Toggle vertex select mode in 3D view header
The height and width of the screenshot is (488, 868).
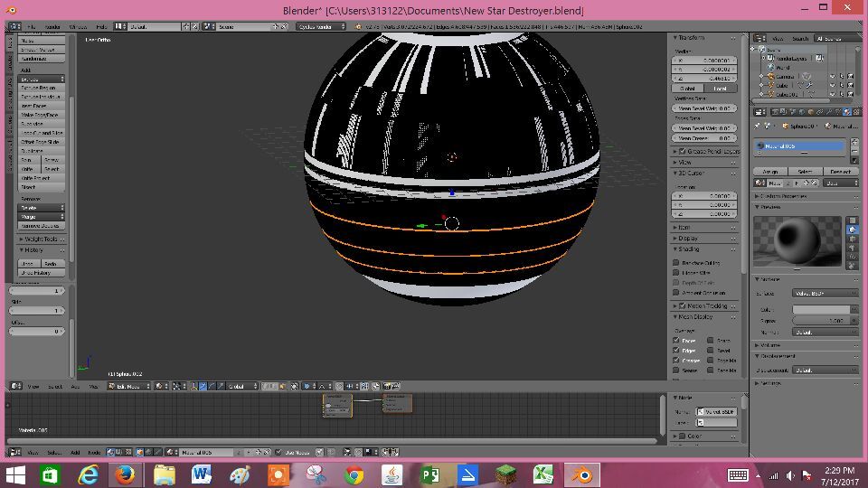[265, 386]
